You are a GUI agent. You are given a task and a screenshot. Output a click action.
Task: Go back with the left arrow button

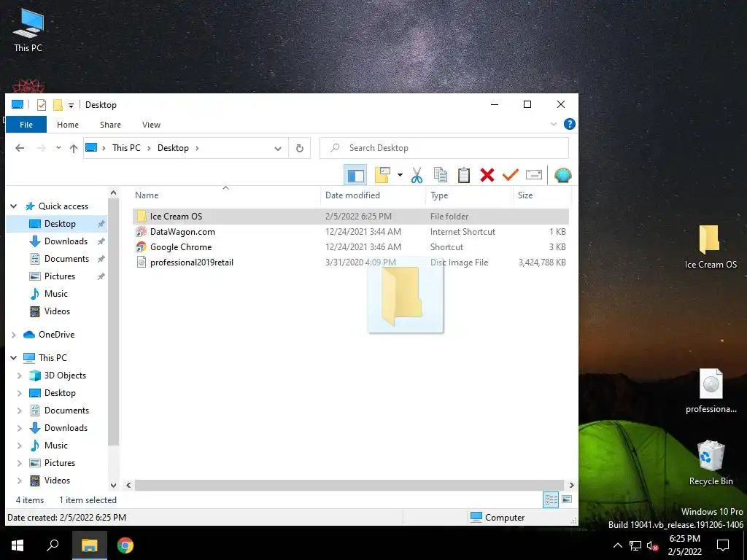(20, 148)
